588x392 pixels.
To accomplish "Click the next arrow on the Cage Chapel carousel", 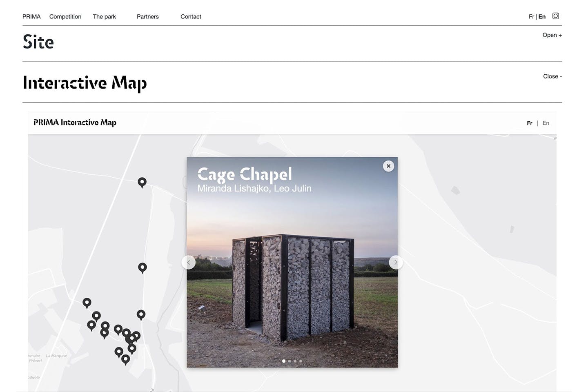I will click(x=395, y=262).
